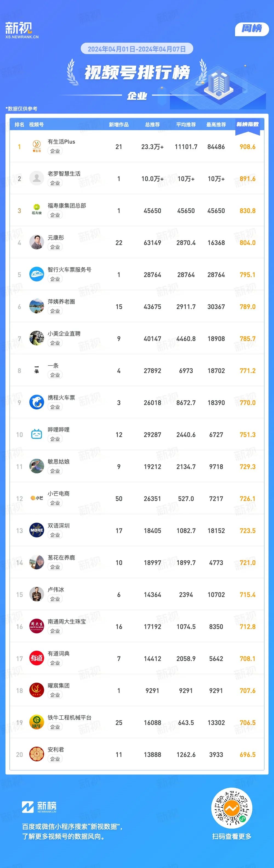Select the 双语深圳 MORE logo icon
The image size is (274, 868).
(36, 530)
